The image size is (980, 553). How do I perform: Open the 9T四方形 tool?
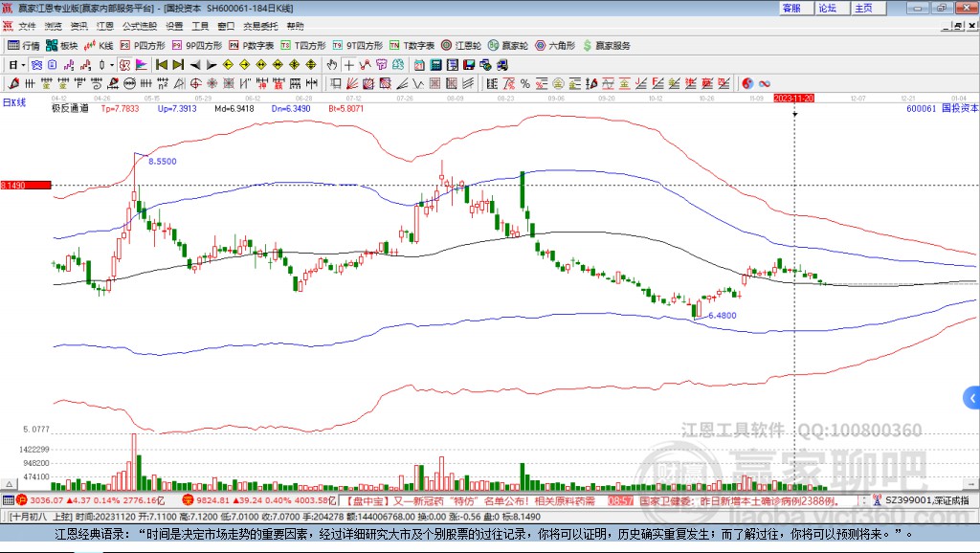[x=358, y=46]
